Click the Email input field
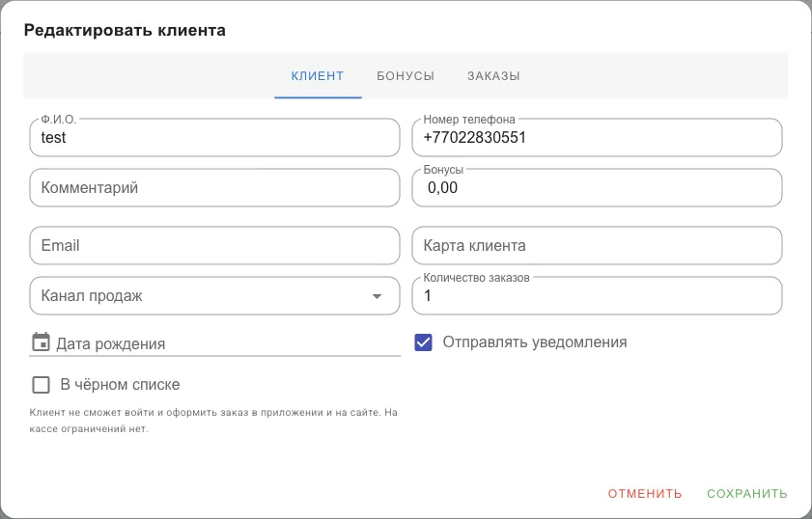The height and width of the screenshot is (519, 812). point(214,246)
